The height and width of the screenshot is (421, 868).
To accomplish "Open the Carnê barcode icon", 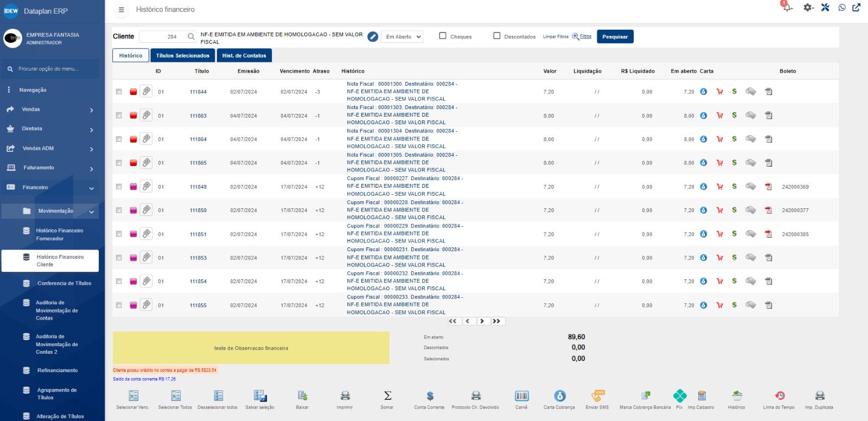I will (x=521, y=396).
